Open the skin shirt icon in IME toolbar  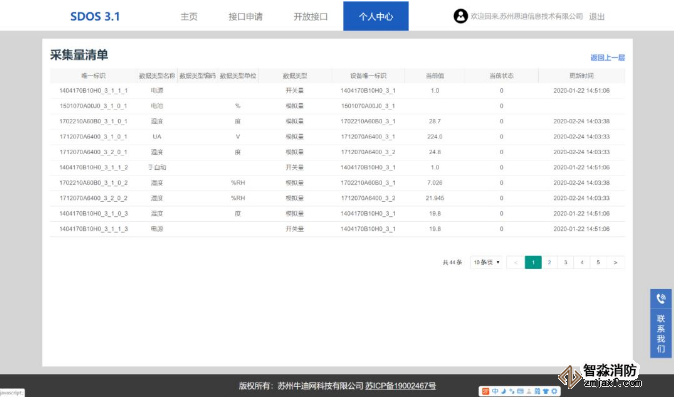pyautogui.click(x=545, y=391)
